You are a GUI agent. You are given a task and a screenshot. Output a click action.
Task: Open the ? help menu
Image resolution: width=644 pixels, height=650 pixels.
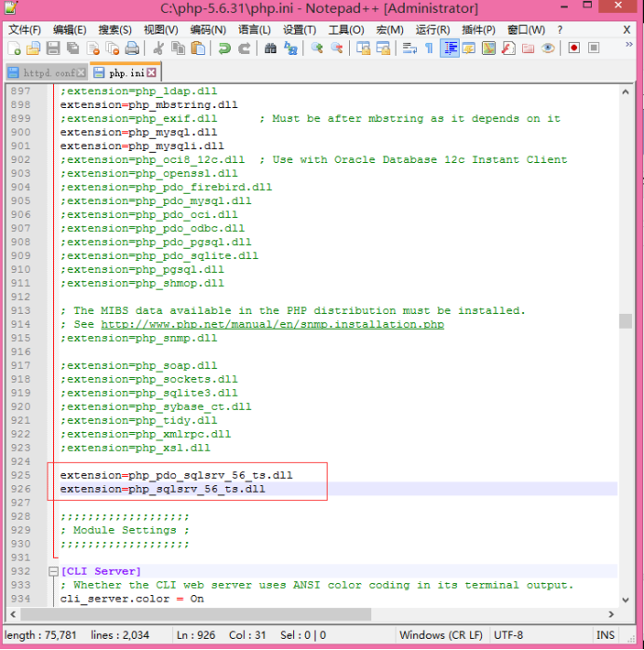560,30
